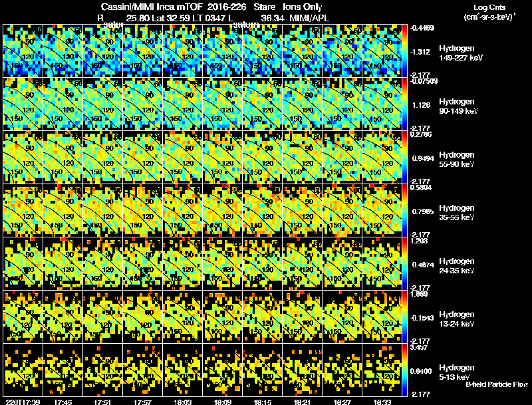
Task: Click the 0.7985 colorbar value
Action: [423, 211]
